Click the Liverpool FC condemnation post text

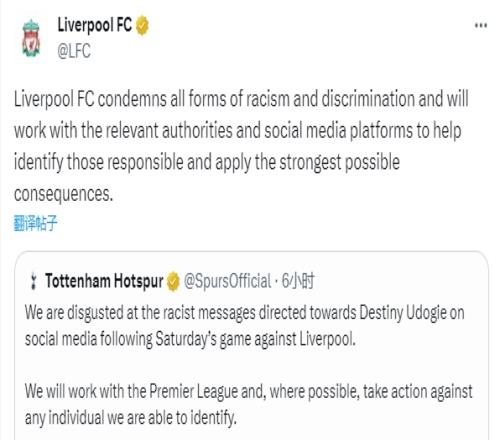click(x=241, y=146)
